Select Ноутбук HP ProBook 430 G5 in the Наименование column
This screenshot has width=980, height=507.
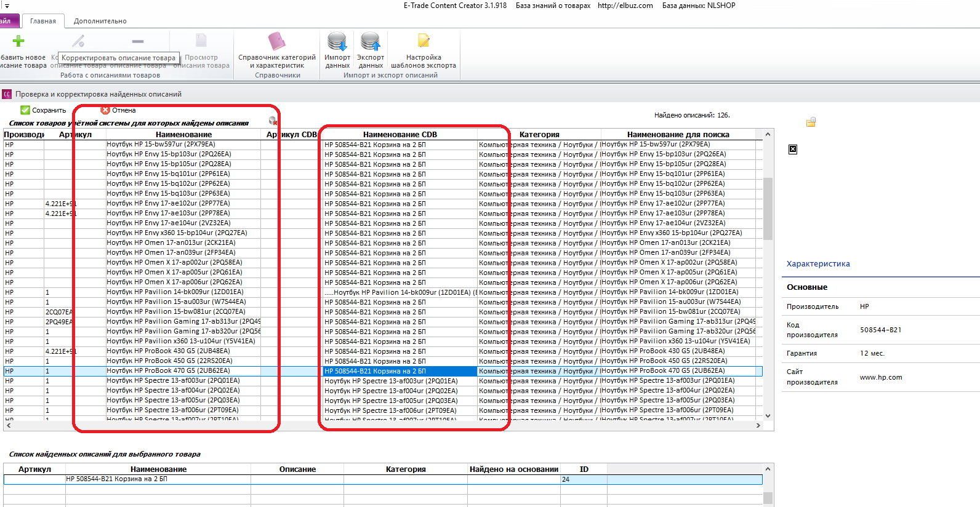pyautogui.click(x=183, y=351)
